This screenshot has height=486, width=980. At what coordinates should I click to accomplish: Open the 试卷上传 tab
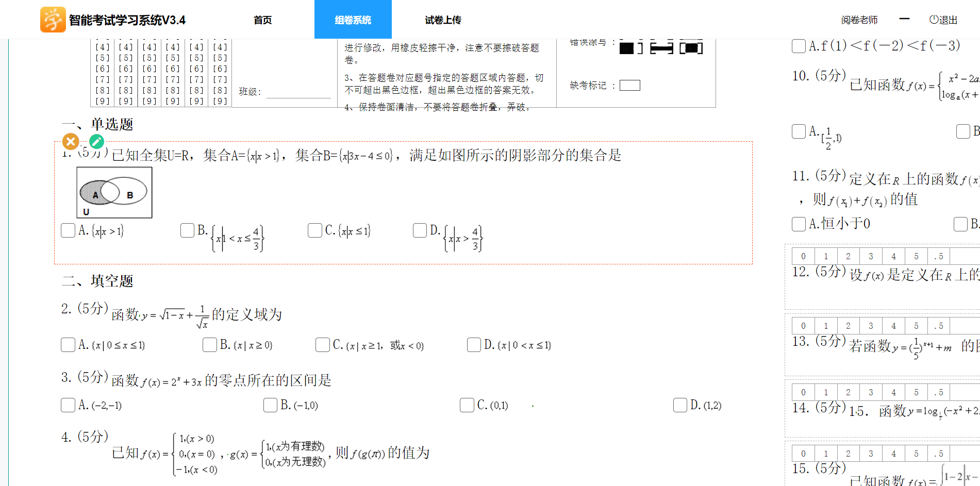443,20
